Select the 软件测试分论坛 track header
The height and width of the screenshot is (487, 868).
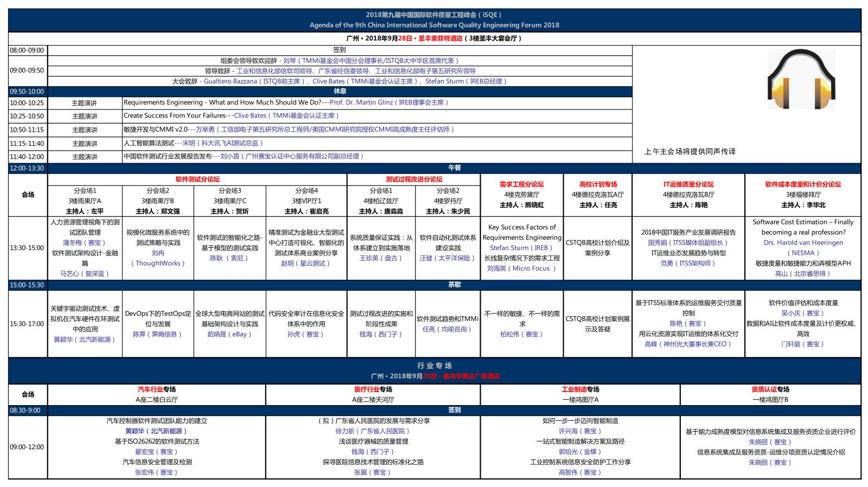pyautogui.click(x=197, y=180)
